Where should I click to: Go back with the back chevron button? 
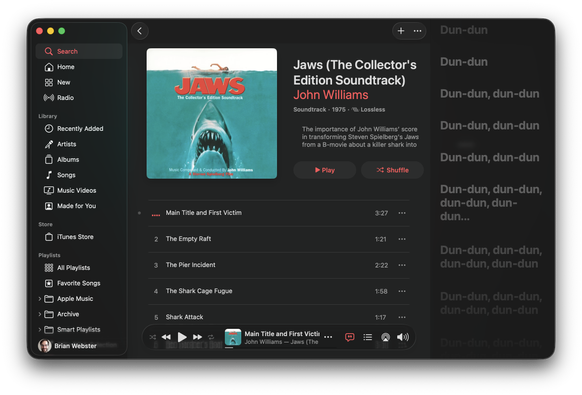tap(140, 31)
